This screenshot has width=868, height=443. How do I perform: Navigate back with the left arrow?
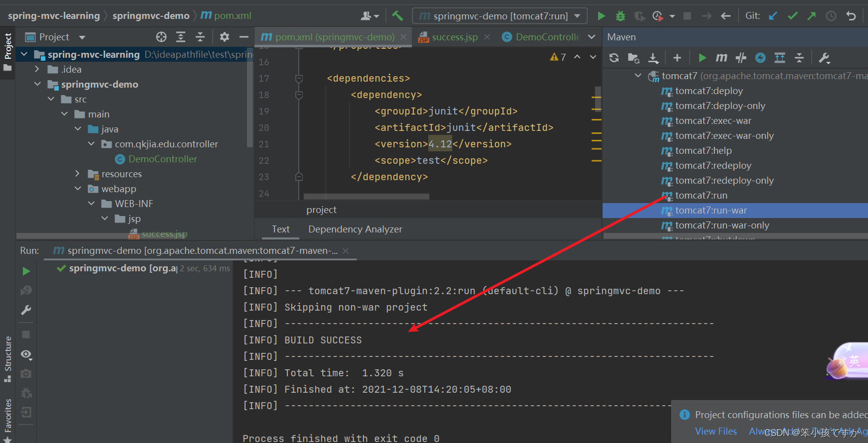pos(726,16)
